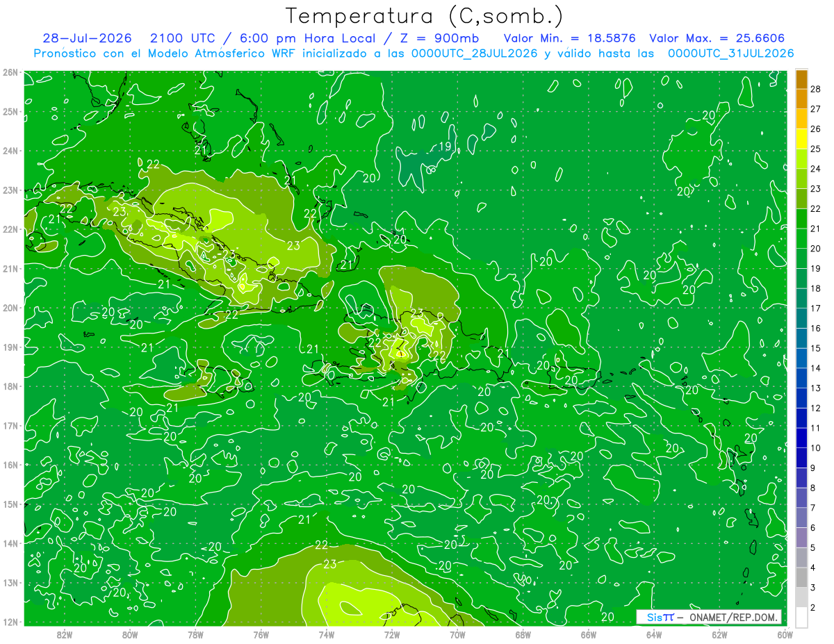Click the '82W' longitude axis label
This screenshot has width=834, height=644.
tap(65, 634)
